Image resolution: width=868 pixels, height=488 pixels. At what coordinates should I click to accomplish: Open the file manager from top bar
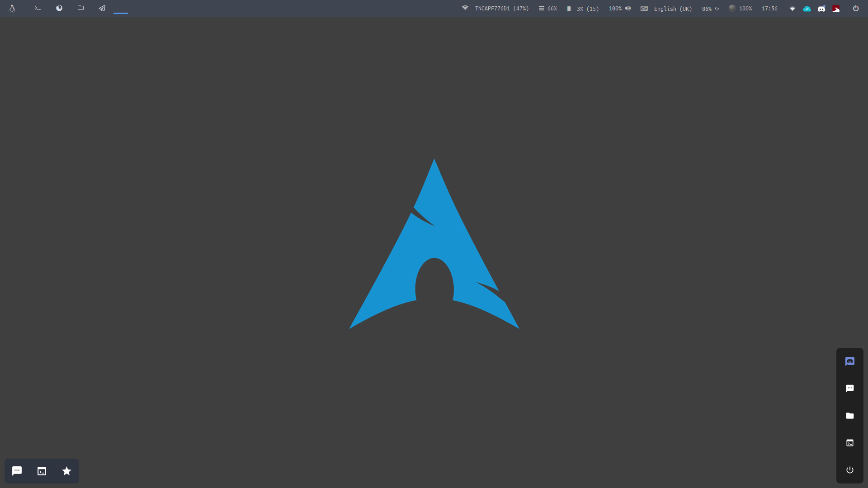tap(80, 8)
